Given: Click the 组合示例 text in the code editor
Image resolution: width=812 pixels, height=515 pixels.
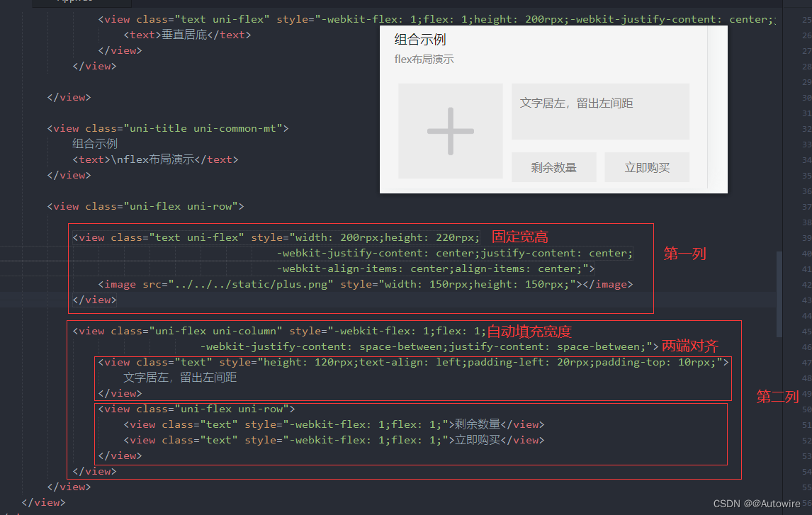Looking at the screenshot, I should [x=95, y=144].
